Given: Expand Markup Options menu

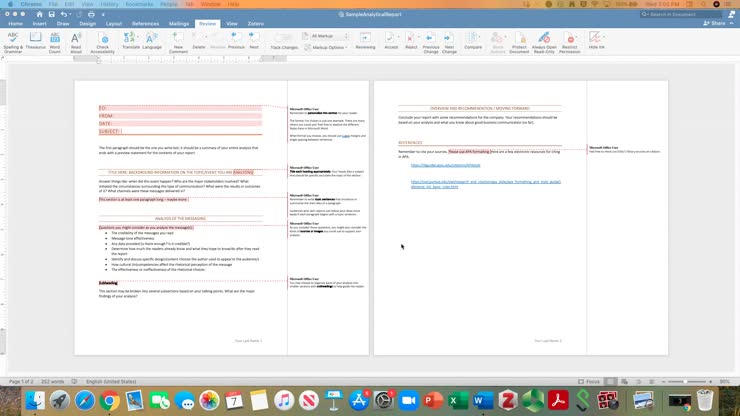Looking at the screenshot, I should [327, 47].
